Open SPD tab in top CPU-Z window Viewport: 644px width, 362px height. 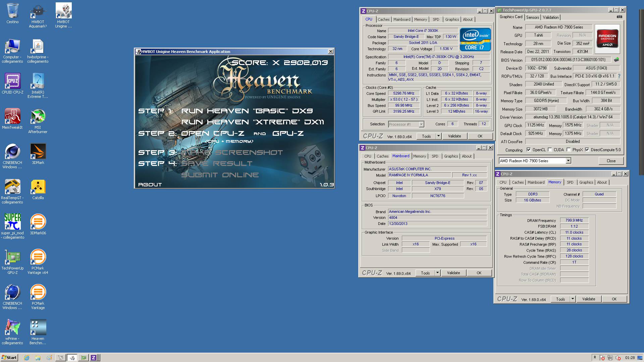pyautogui.click(x=436, y=19)
